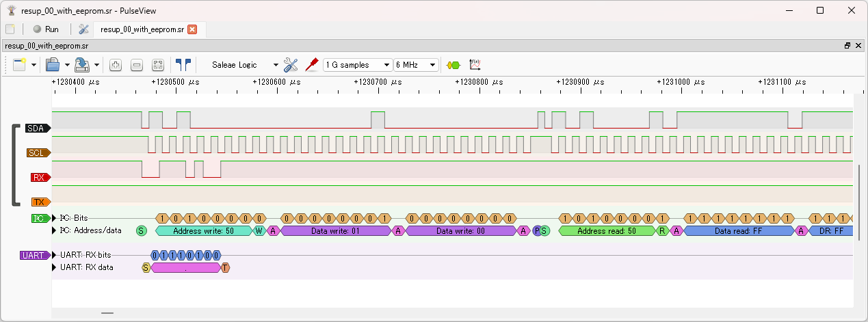868x322 pixels.
Task: Collapse the I²C Address/data row
Action: (55, 230)
